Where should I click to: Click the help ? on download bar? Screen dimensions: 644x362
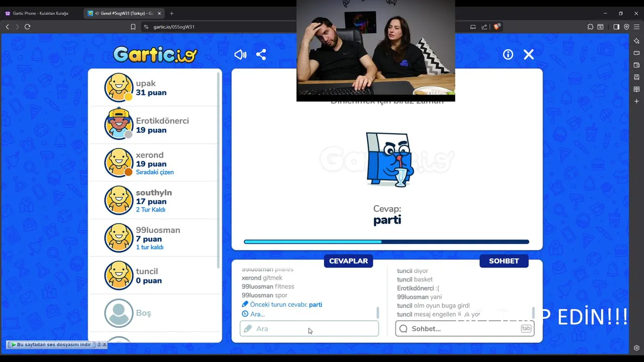pos(99,344)
